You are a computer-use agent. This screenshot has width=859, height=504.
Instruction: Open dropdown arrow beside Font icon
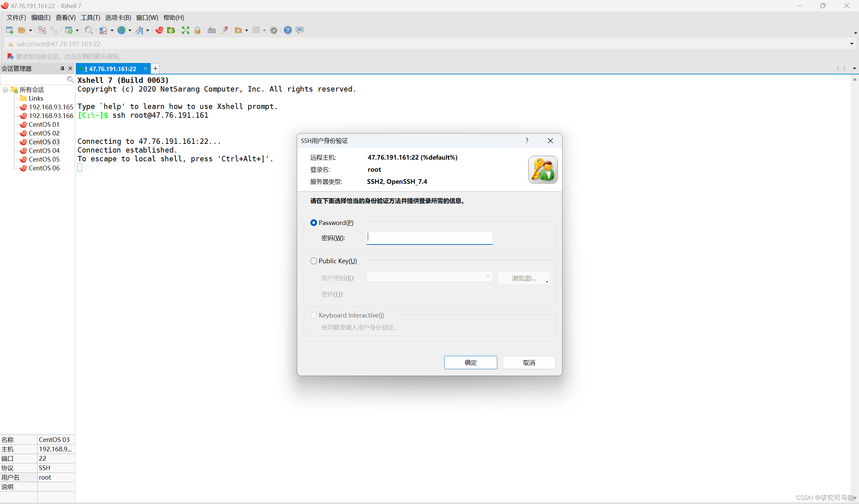point(148,31)
